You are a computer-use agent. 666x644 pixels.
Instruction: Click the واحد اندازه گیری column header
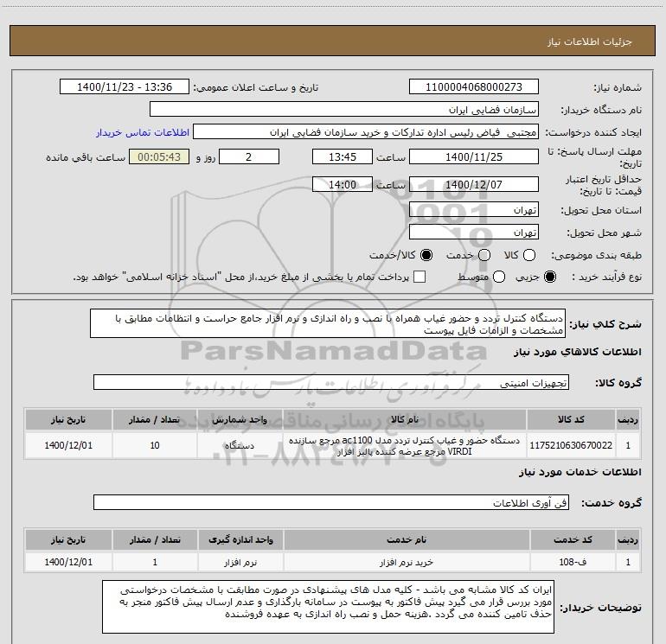240,539
